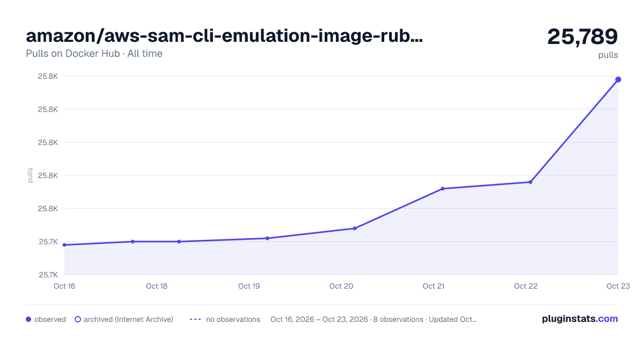Click the 'archived (Internet Archive)' legend label

pyautogui.click(x=128, y=319)
